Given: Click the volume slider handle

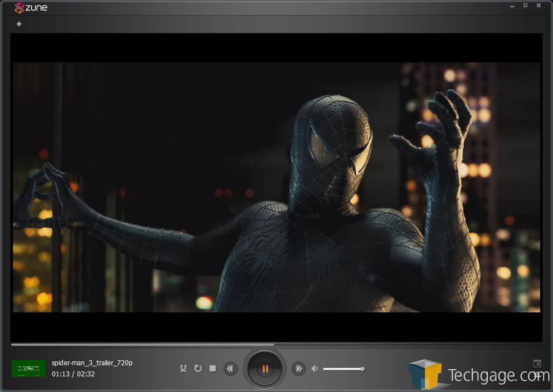Looking at the screenshot, I should click(x=362, y=369).
